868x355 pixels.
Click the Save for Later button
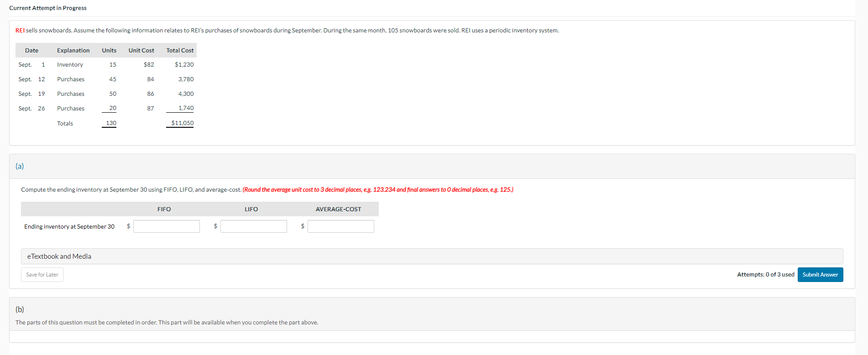coord(42,275)
